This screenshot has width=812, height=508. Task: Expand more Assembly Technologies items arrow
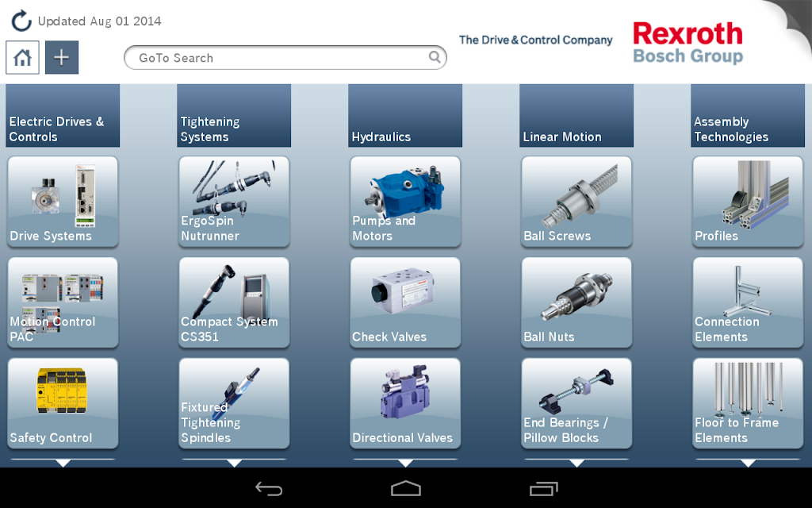coord(748,463)
